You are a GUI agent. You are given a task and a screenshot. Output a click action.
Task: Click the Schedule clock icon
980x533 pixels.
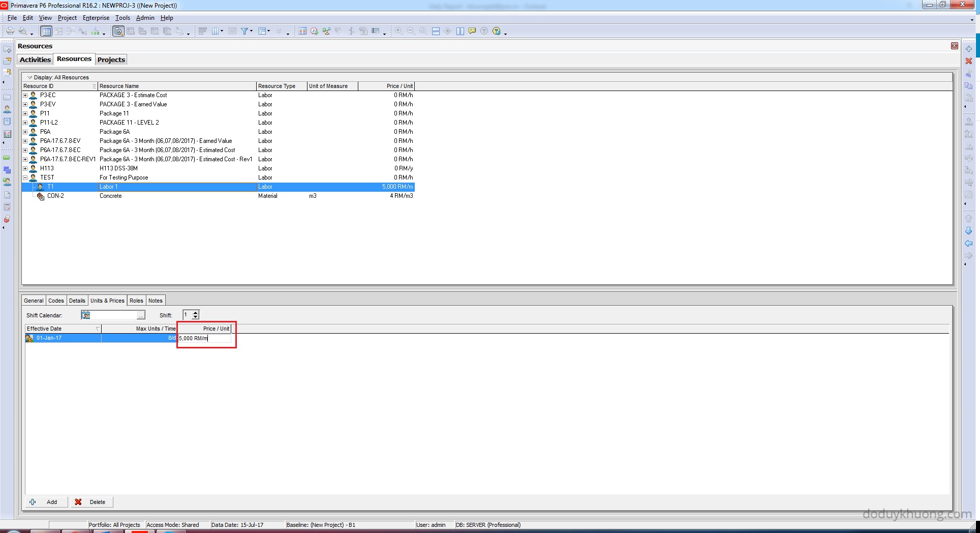point(314,31)
